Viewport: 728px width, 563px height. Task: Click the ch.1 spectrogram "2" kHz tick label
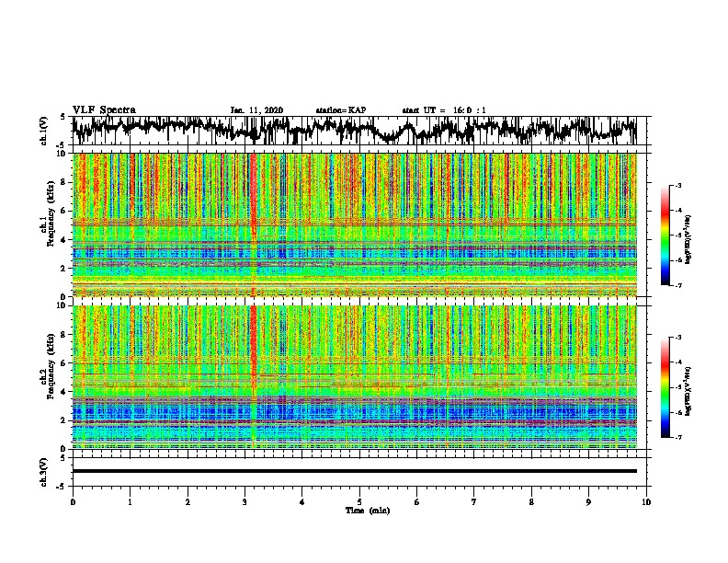pyautogui.click(x=64, y=269)
